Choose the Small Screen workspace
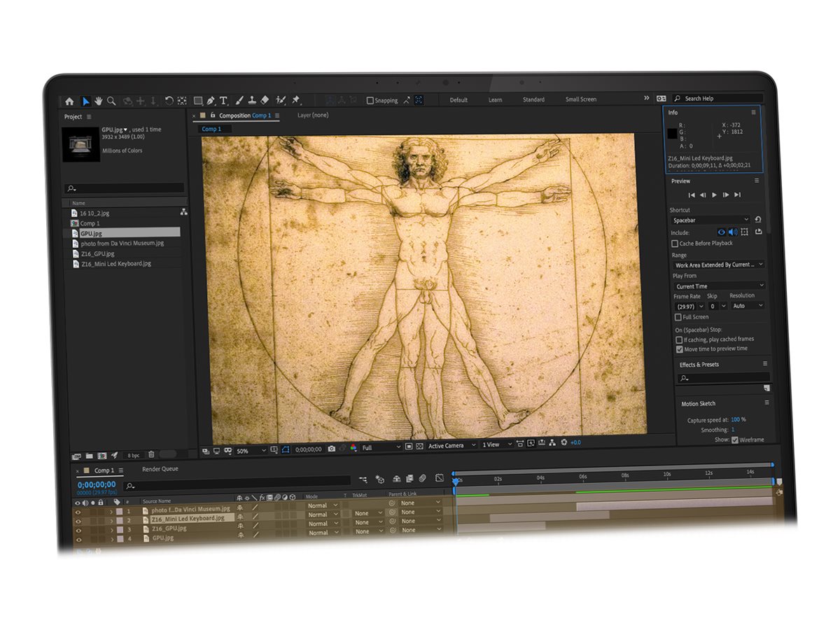This screenshot has width=840, height=630. pos(581,99)
